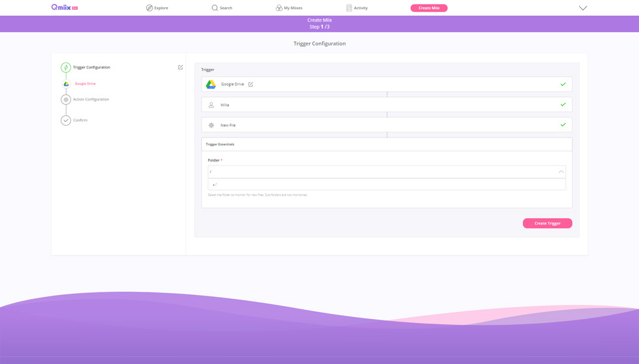
Task: Click the Create Mix button in header
Action: point(428,8)
